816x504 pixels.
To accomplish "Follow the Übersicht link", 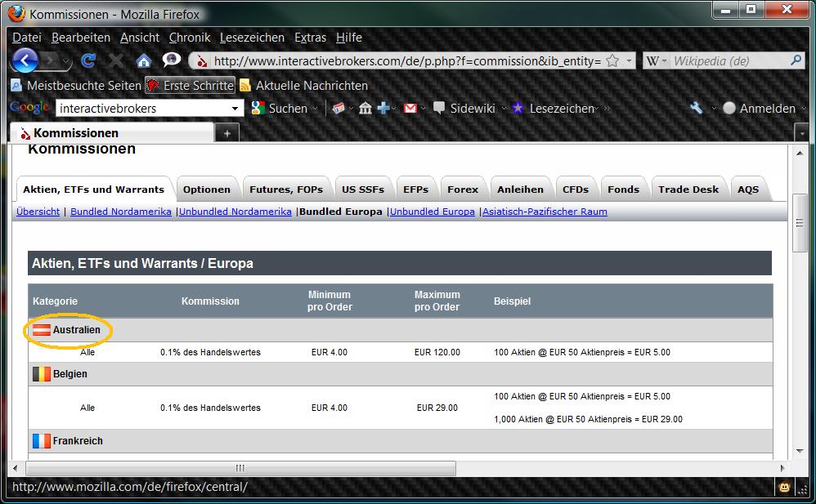I will coord(38,212).
